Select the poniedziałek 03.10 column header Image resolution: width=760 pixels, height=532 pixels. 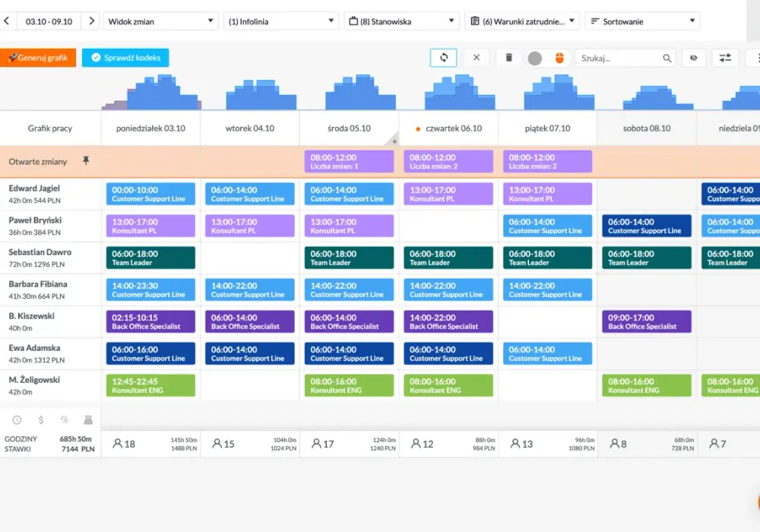click(150, 128)
